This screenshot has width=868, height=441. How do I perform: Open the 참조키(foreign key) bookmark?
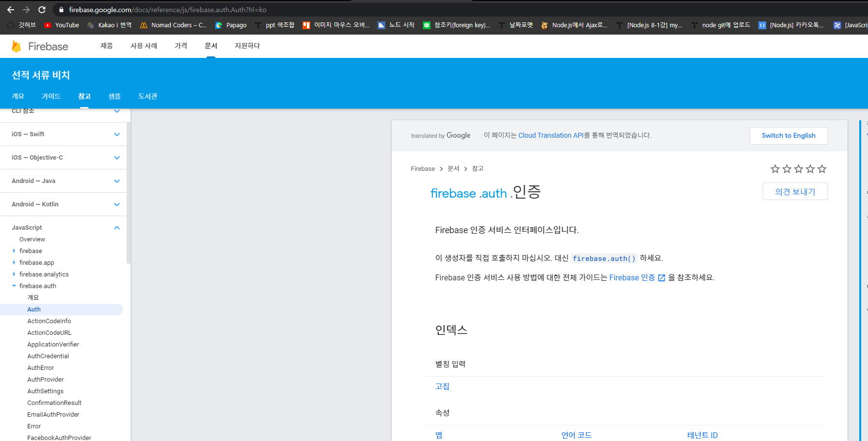[456, 25]
